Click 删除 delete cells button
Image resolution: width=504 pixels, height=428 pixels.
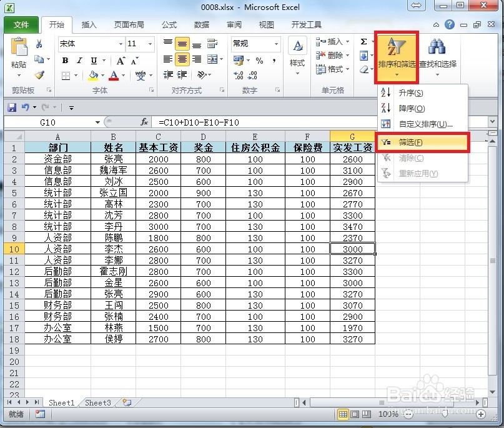(332, 56)
